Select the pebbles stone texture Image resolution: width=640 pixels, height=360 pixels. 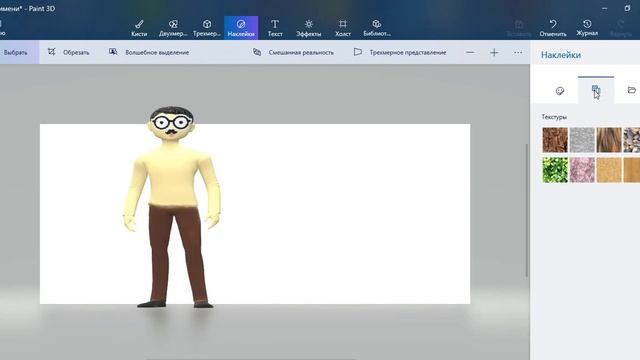[632, 140]
